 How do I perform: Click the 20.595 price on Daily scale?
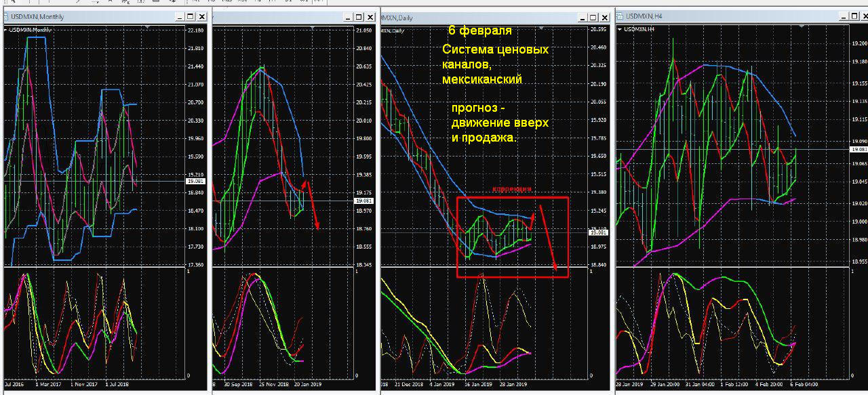598,30
